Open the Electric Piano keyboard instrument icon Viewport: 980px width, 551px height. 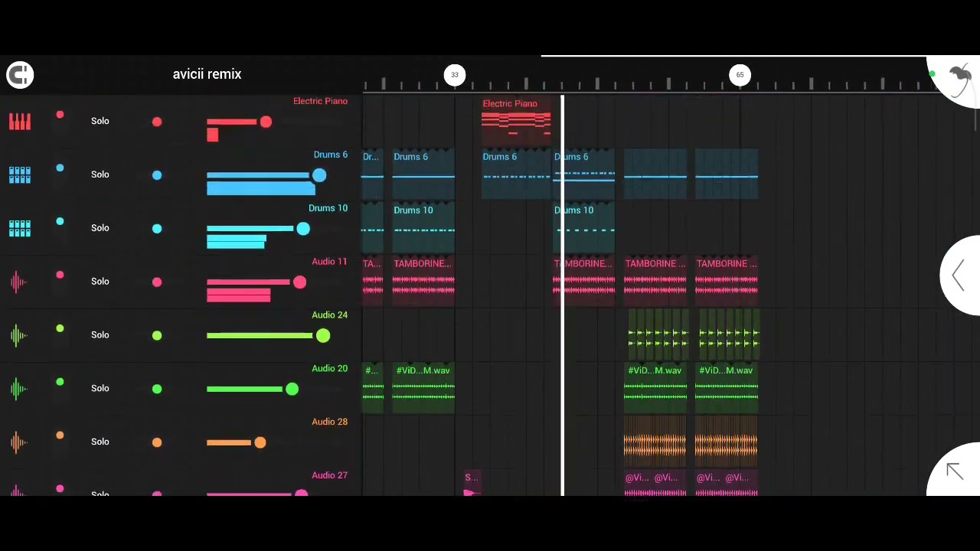pyautogui.click(x=20, y=121)
